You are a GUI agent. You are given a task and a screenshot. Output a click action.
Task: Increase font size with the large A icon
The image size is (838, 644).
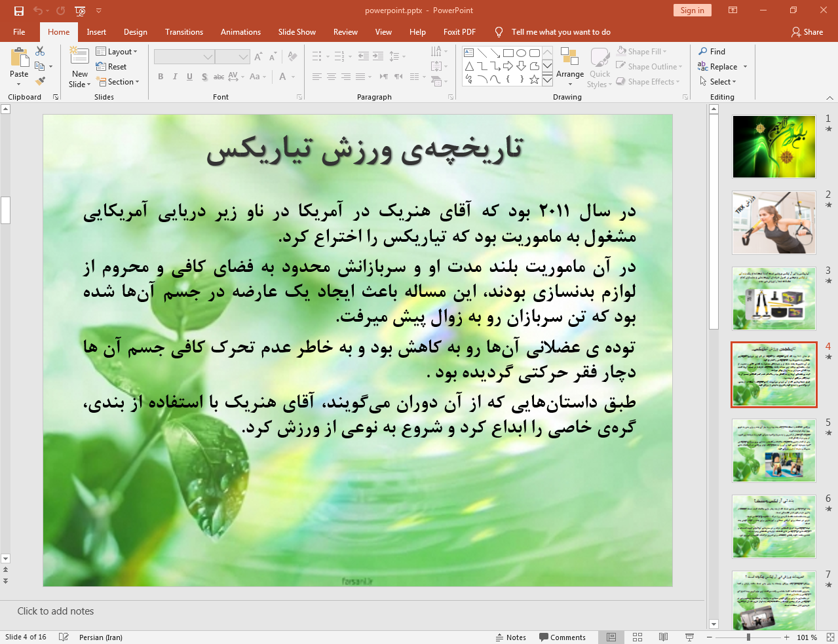pos(258,57)
